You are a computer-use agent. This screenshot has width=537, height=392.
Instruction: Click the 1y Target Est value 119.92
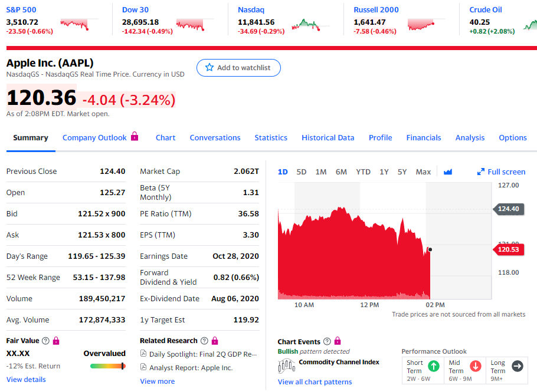(246, 320)
